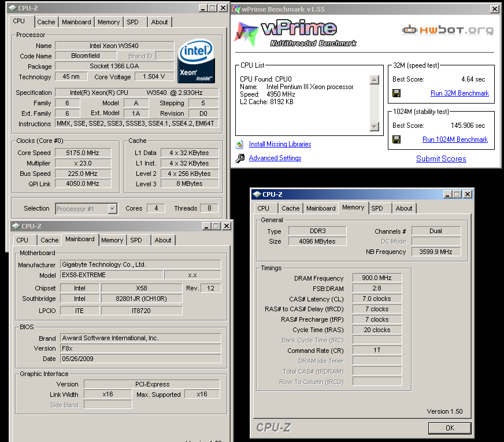Open Mainboard tab in Memory CPU-Z window
This screenshot has width=504, height=442.
321,208
